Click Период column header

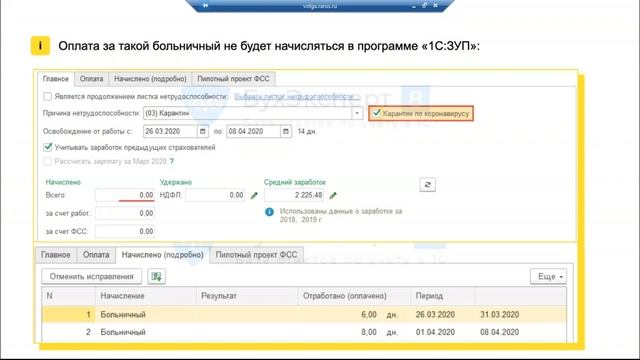[443, 296]
